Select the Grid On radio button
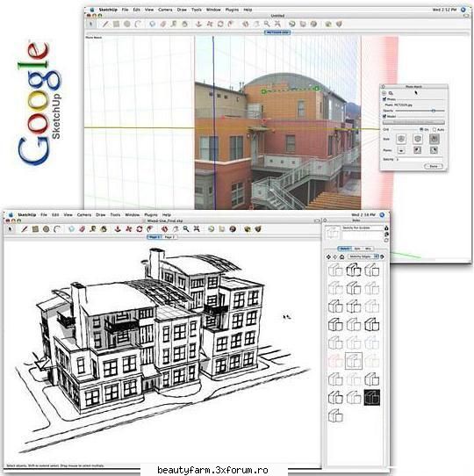 pos(421,129)
